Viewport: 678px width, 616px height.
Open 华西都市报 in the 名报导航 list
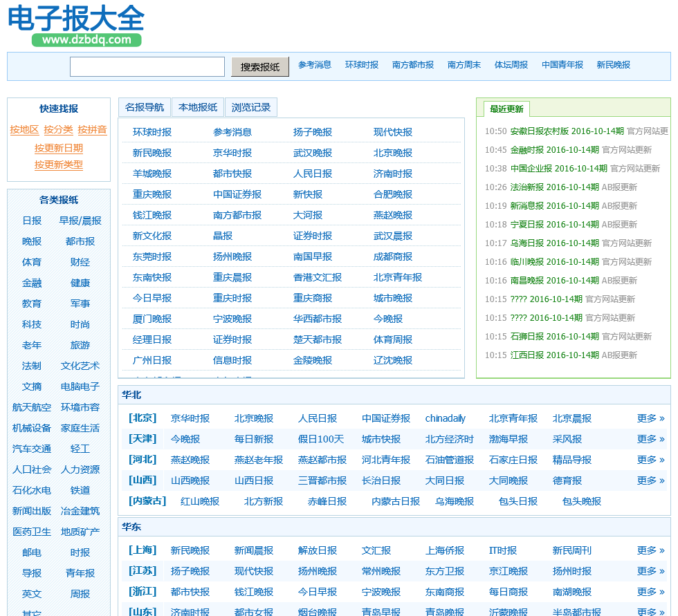coord(318,319)
